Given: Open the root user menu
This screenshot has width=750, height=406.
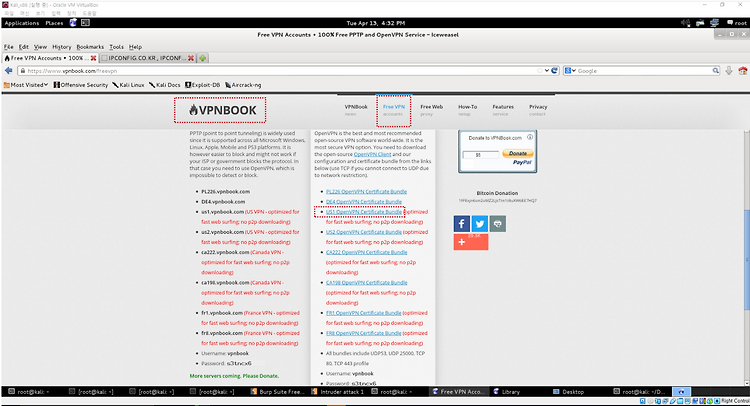Looking at the screenshot, I should (737, 23).
